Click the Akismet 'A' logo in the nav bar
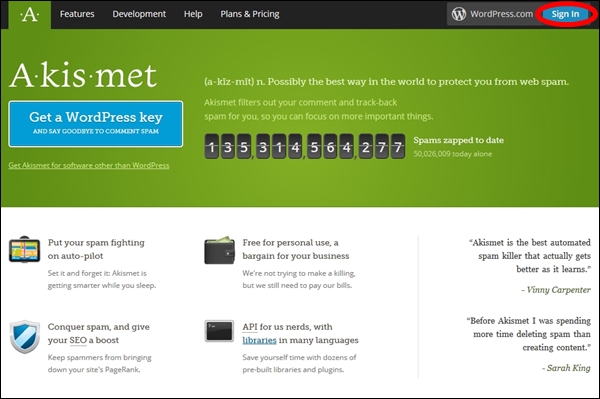Image resolution: width=600 pixels, height=399 pixels. (29, 15)
